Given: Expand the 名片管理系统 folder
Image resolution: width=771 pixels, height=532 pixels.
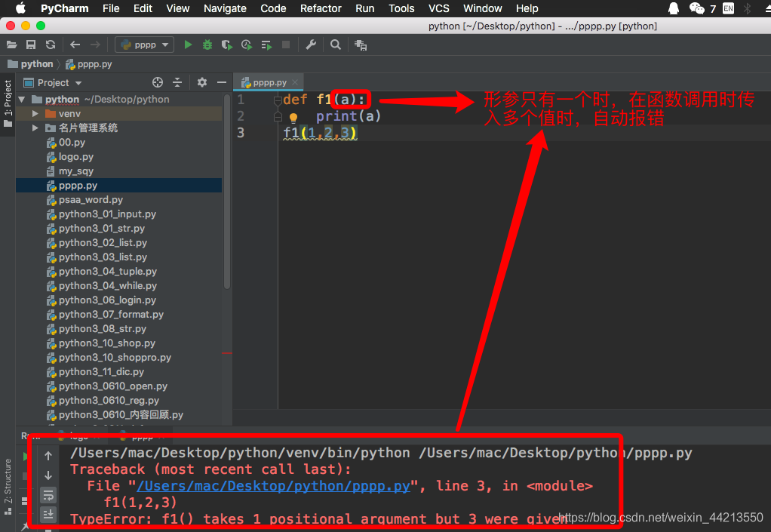Looking at the screenshot, I should 35,128.
